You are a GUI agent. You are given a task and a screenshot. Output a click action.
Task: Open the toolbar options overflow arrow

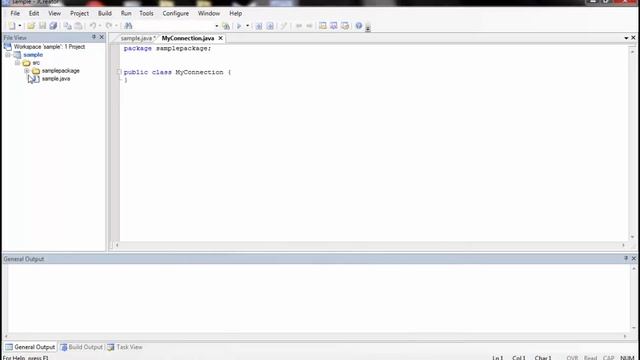tap(368, 27)
